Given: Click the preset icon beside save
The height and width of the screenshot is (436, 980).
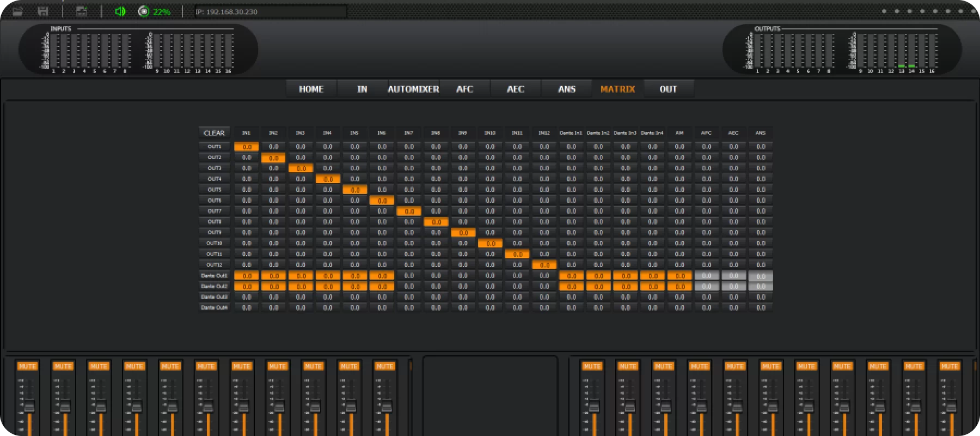Looking at the screenshot, I should point(82,11).
